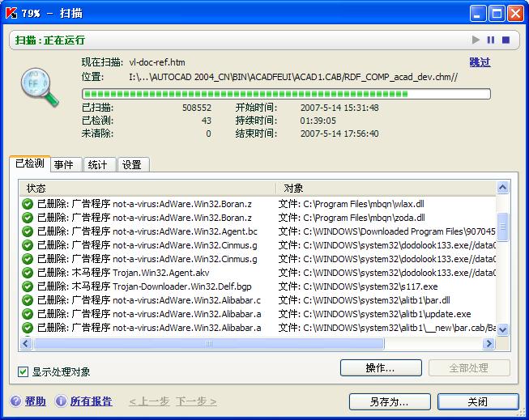This screenshot has width=529, height=420.
Task: Click the horizontal scrollbar thumb
Action: 209,343
